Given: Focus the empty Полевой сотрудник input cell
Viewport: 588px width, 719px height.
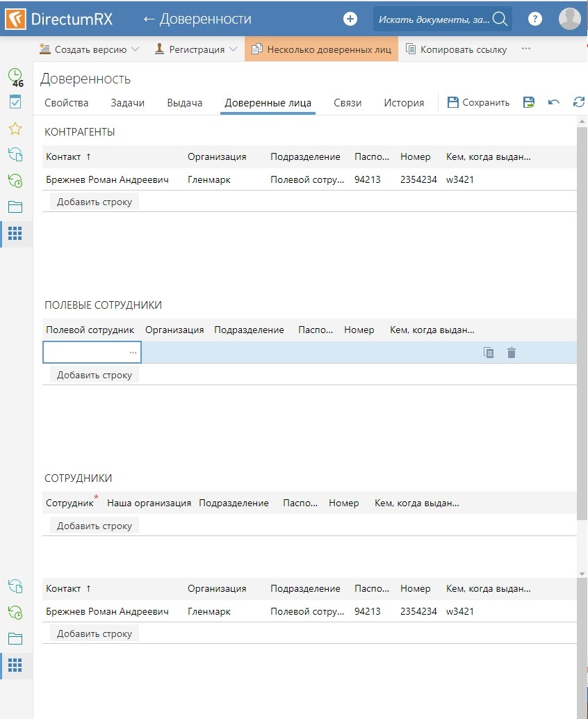Looking at the screenshot, I should [92, 352].
